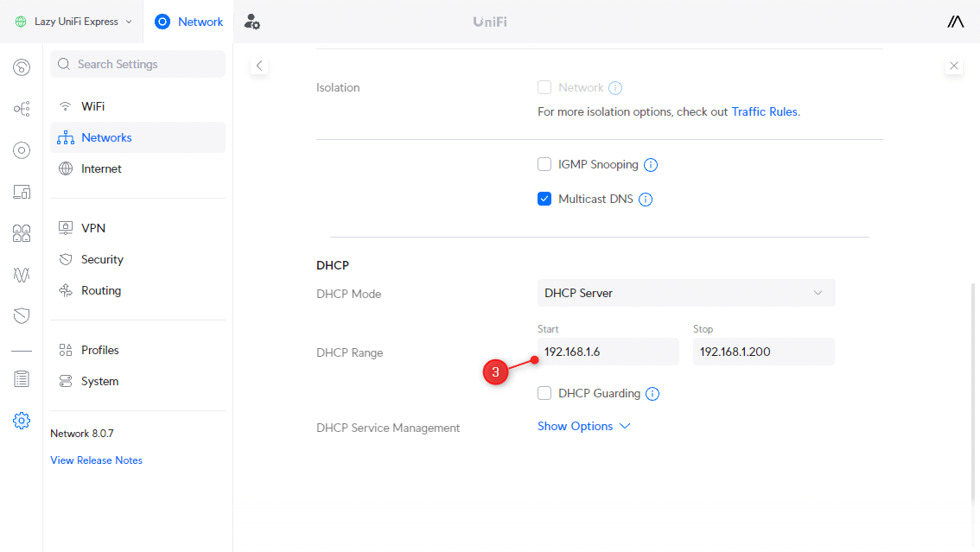Screen dimensions: 980x552
Task: Open the Lazy UniFi Express site dropdown
Action: [73, 22]
